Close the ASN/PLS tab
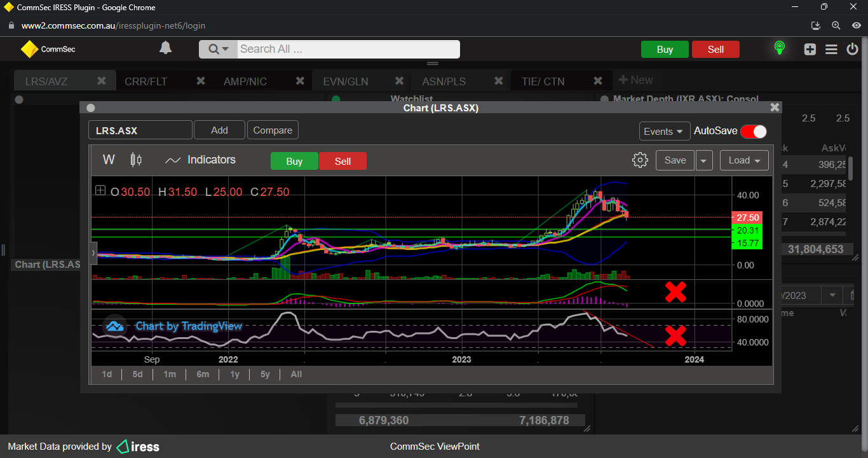 click(499, 81)
